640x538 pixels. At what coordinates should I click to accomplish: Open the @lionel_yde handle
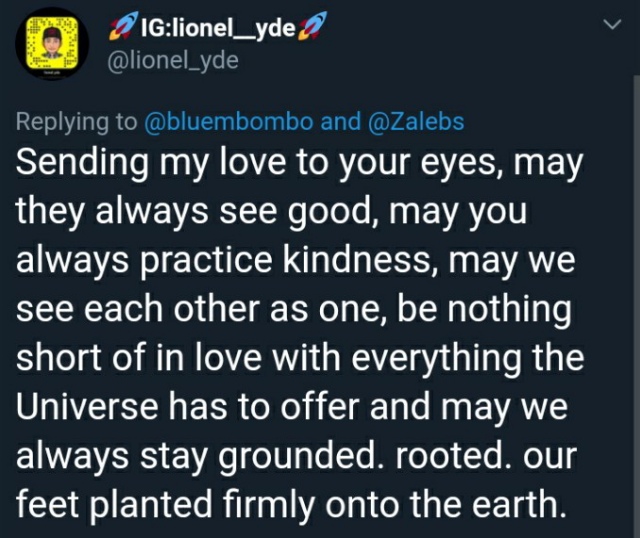[172, 61]
